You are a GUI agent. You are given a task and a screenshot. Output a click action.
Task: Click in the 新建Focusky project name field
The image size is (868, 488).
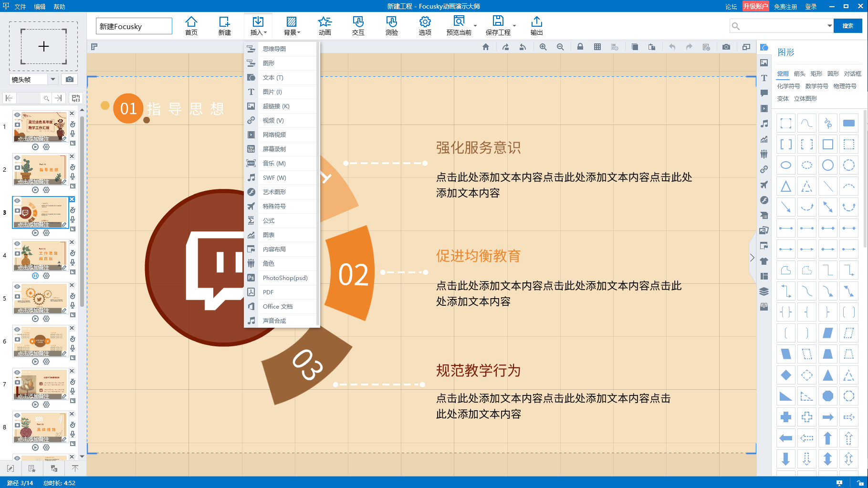134,26
